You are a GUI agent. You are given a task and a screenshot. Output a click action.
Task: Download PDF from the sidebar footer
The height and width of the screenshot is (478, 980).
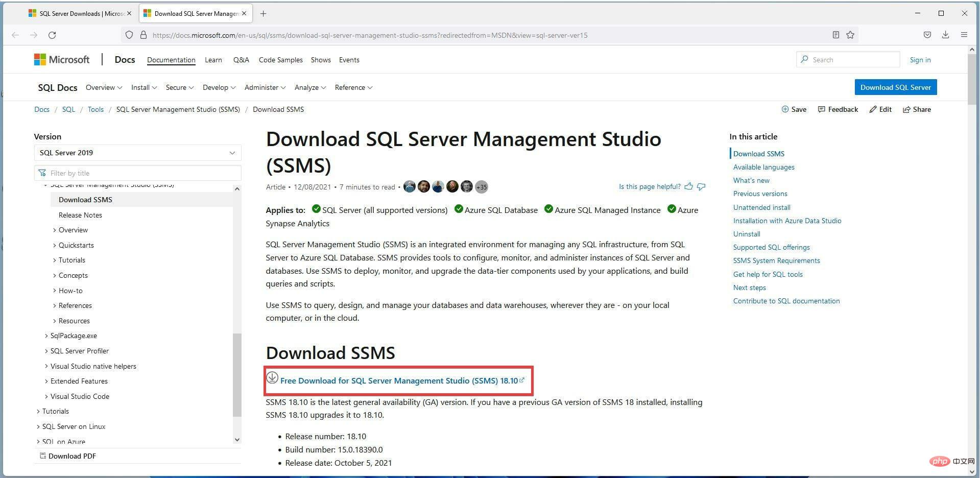[68, 456]
